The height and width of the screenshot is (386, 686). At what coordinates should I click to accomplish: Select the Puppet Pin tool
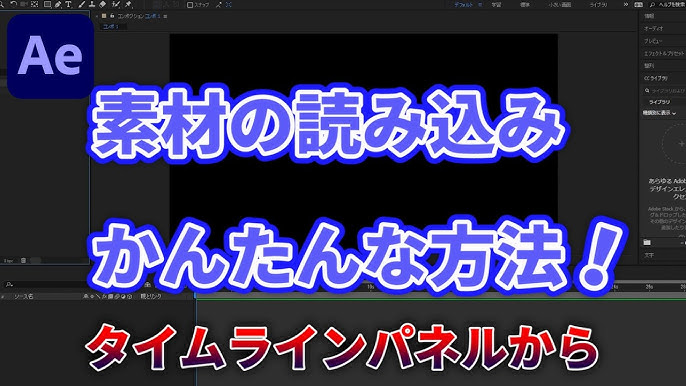point(129,4)
